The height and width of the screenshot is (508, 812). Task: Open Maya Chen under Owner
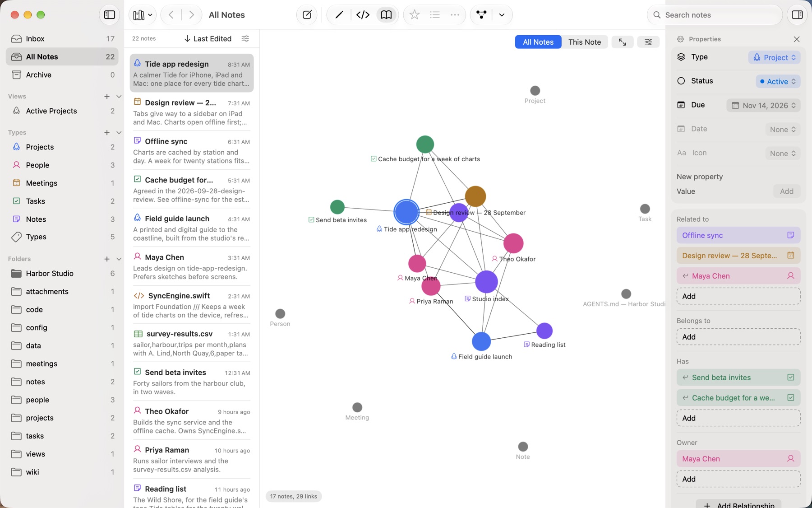[738, 459]
